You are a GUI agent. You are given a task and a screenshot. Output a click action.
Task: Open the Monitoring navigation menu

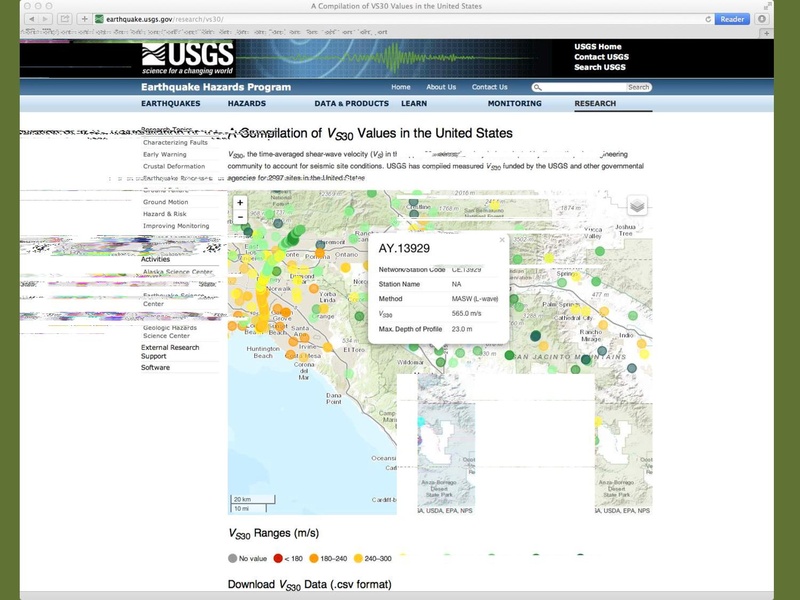[x=514, y=103]
